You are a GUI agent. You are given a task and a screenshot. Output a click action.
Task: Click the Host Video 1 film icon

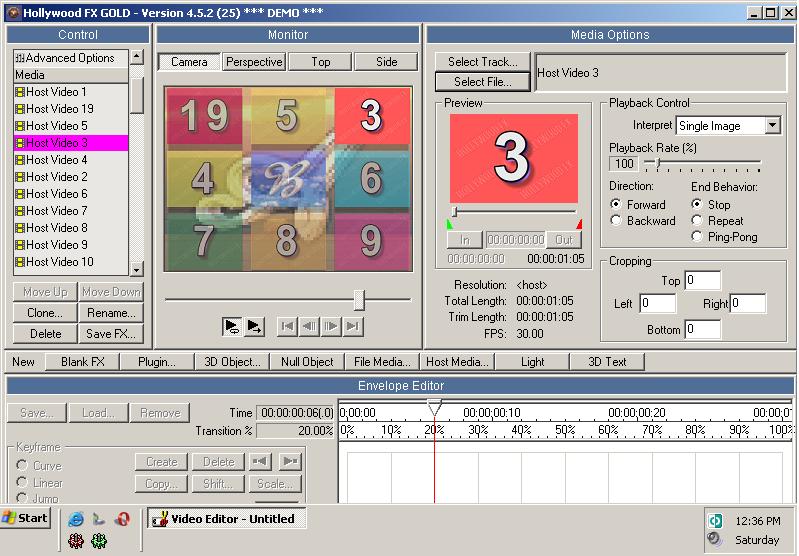(20, 92)
